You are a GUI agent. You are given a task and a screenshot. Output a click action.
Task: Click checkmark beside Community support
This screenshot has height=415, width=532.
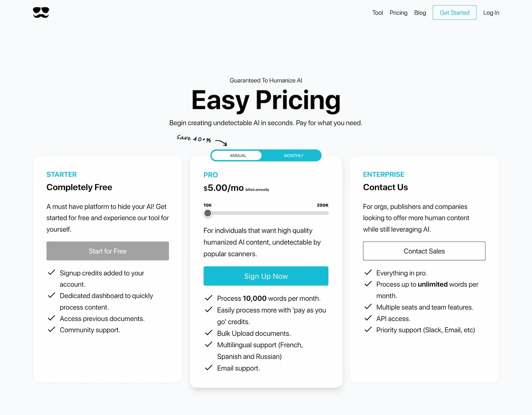pos(52,330)
